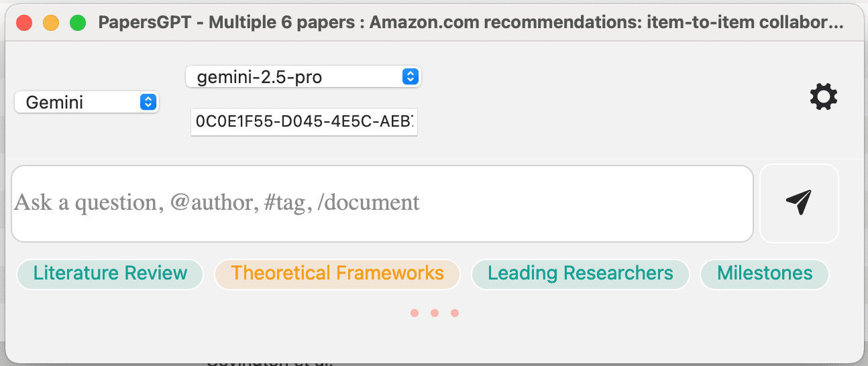Minimize the PapersGPT window with yellow button
Viewport: 868px width, 366px height.
51,23
